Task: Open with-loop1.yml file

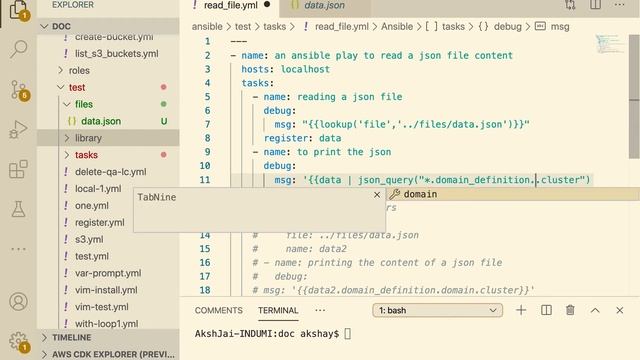Action: pyautogui.click(x=106, y=324)
